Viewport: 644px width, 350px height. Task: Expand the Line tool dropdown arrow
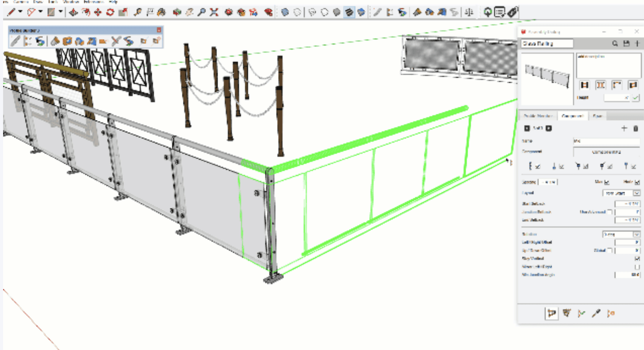pyautogui.click(x=20, y=12)
